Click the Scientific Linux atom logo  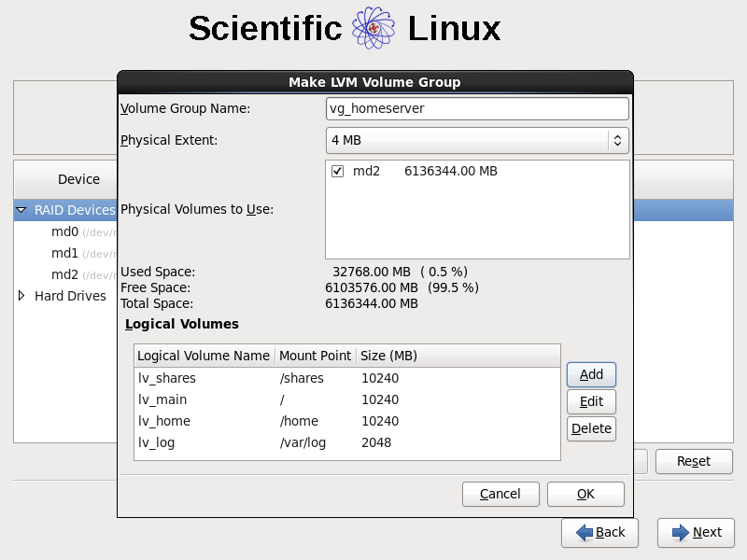[x=373, y=29]
